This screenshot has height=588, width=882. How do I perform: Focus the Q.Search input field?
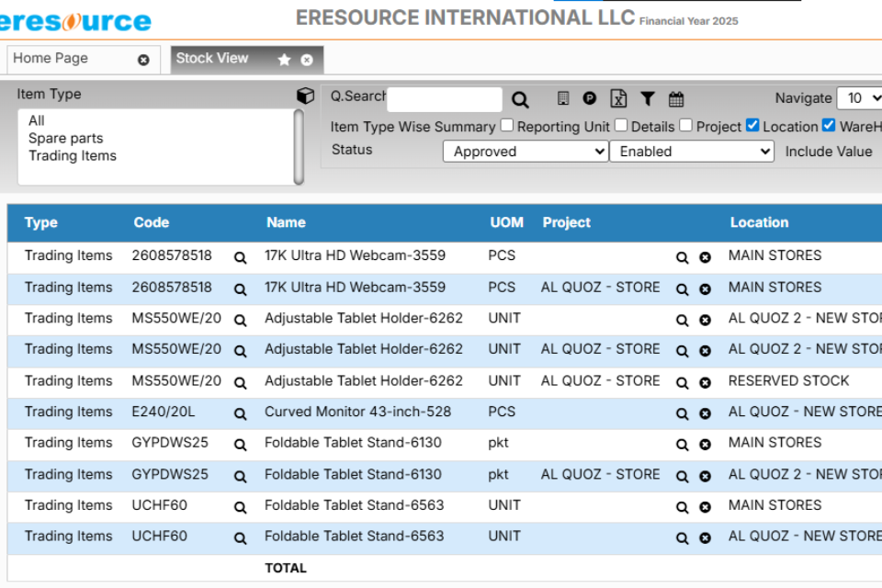coord(445,99)
